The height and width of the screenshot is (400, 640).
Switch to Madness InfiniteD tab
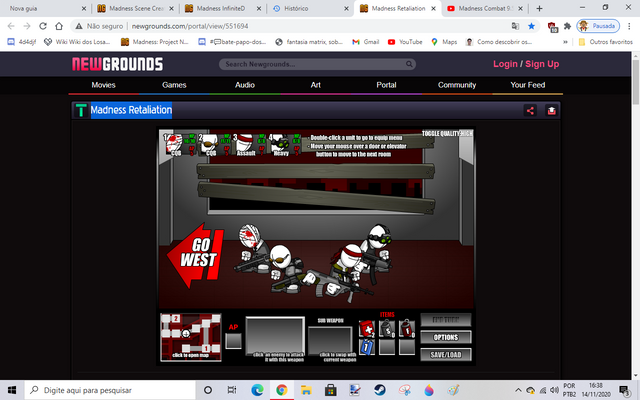[x=222, y=8]
